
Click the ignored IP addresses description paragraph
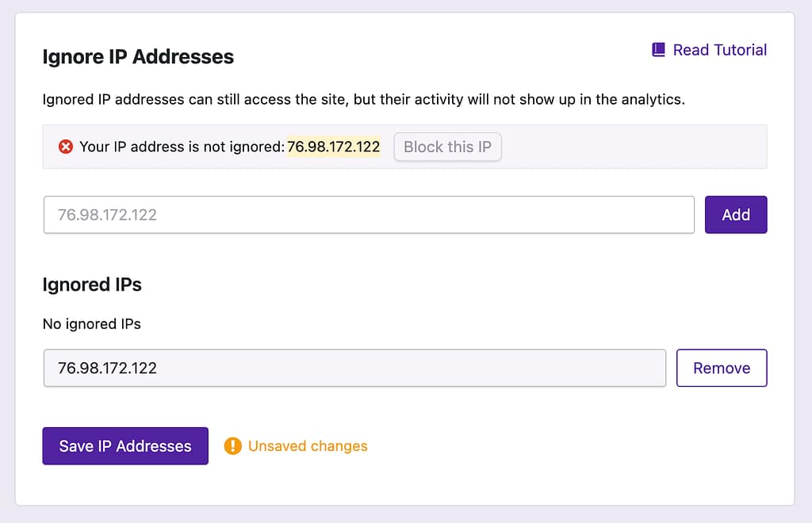[363, 100]
